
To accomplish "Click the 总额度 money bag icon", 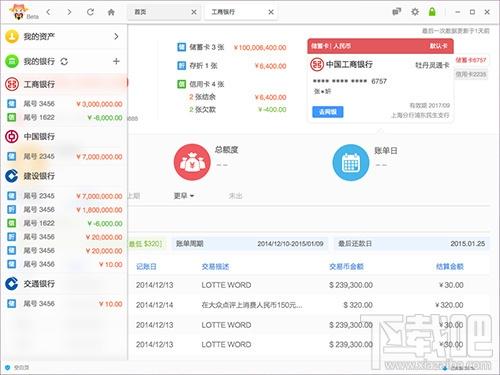I will tap(192, 162).
